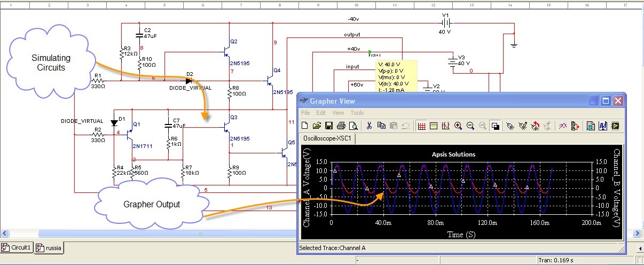Click the horizontal scrollbar left arrow
This screenshot has height=265, width=644.
pos(4,233)
